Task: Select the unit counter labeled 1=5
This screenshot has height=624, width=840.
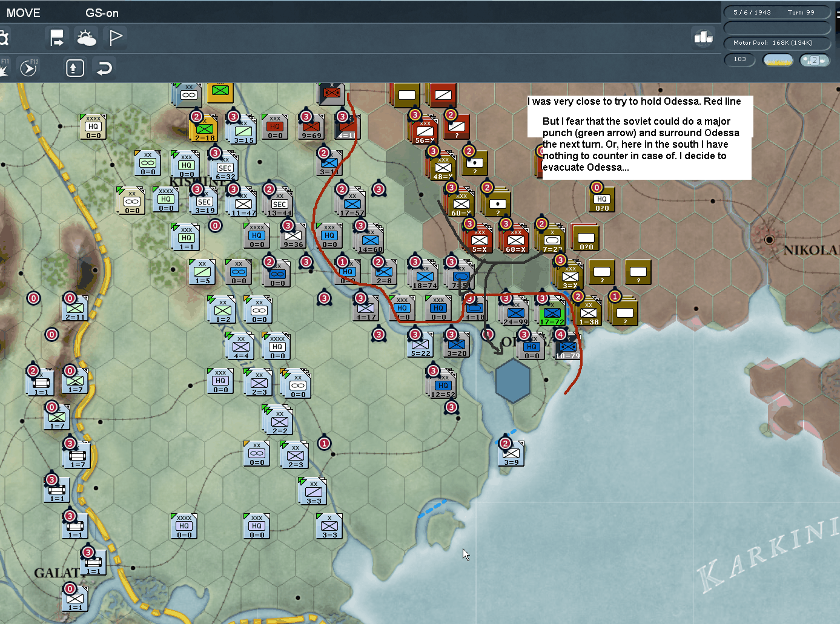Action: pyautogui.click(x=202, y=272)
